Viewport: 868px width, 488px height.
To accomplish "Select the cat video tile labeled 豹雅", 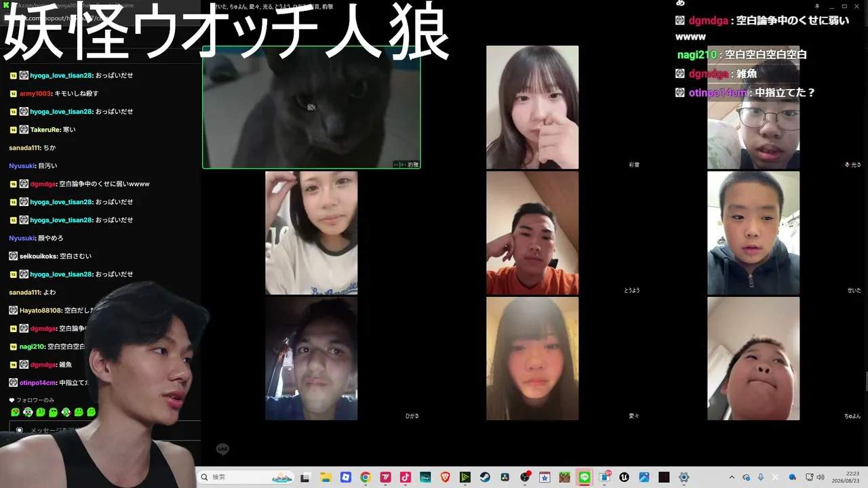I will click(311, 107).
